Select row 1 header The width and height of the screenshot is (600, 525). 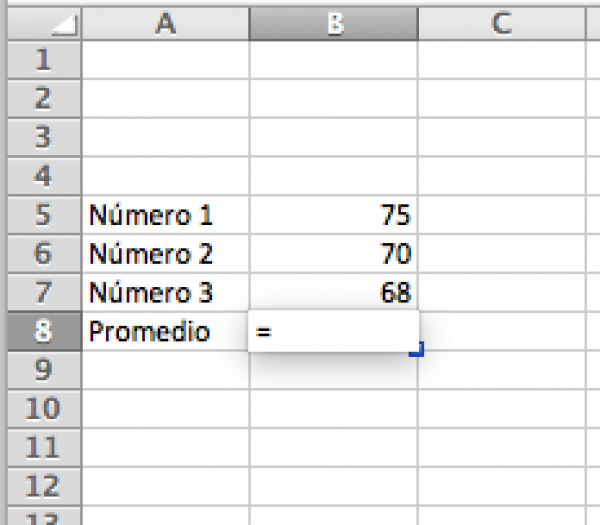click(42, 60)
